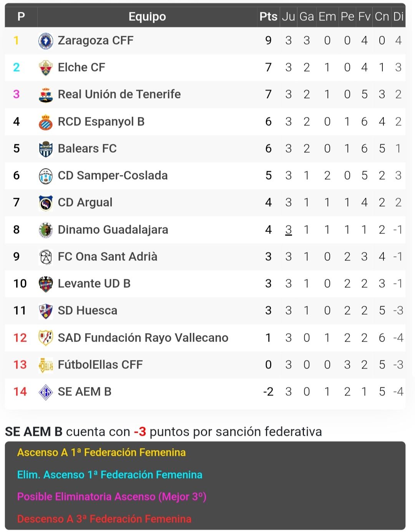
Task: Click the Balears FC crest icon
Action: 46,149
